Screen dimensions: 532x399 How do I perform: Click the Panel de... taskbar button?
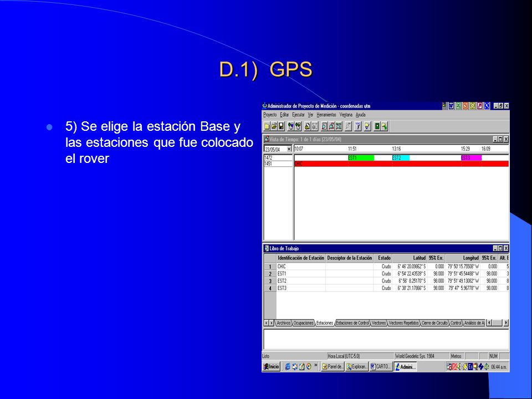[332, 366]
